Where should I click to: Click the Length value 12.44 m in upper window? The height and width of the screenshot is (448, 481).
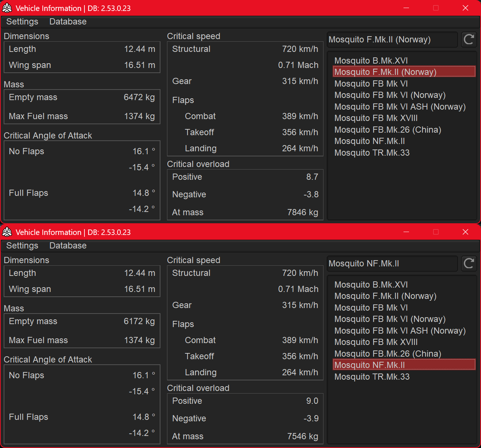140,49
